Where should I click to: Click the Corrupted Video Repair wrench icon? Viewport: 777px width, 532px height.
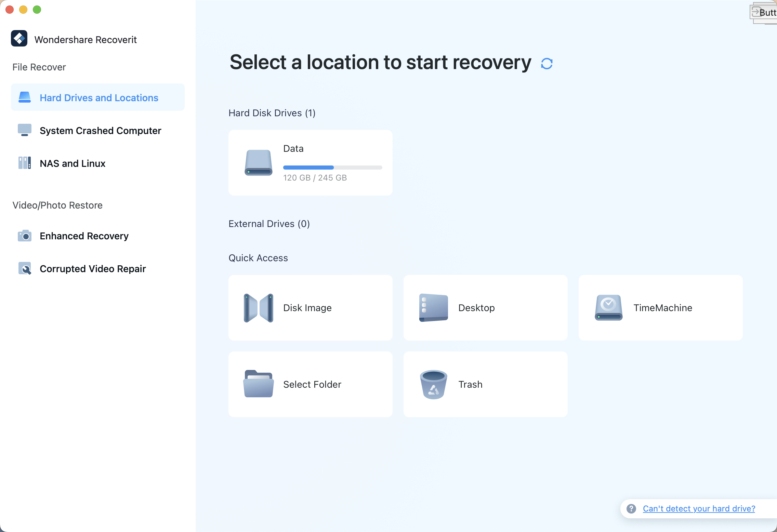[x=25, y=268]
